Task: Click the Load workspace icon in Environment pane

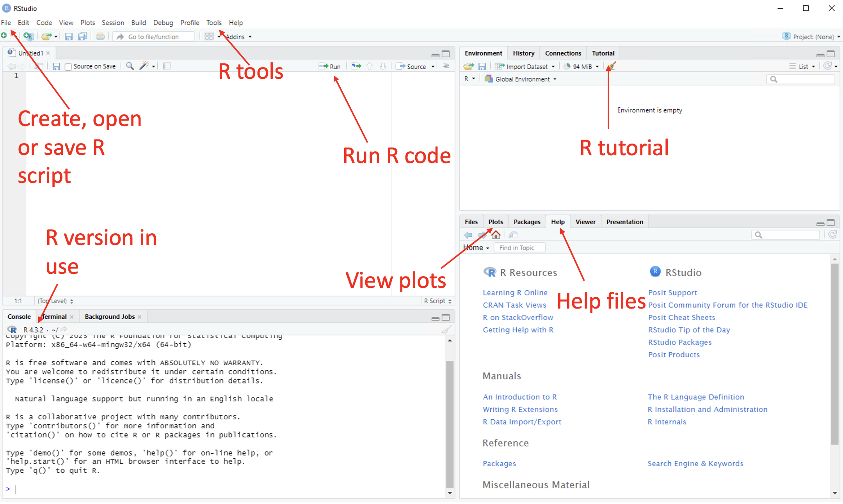Action: click(469, 66)
